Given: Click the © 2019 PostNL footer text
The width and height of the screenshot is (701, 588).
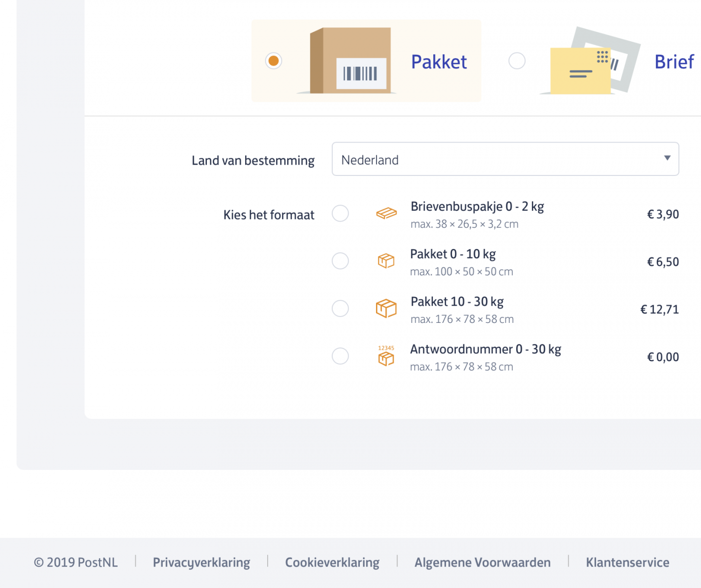Looking at the screenshot, I should [75, 563].
